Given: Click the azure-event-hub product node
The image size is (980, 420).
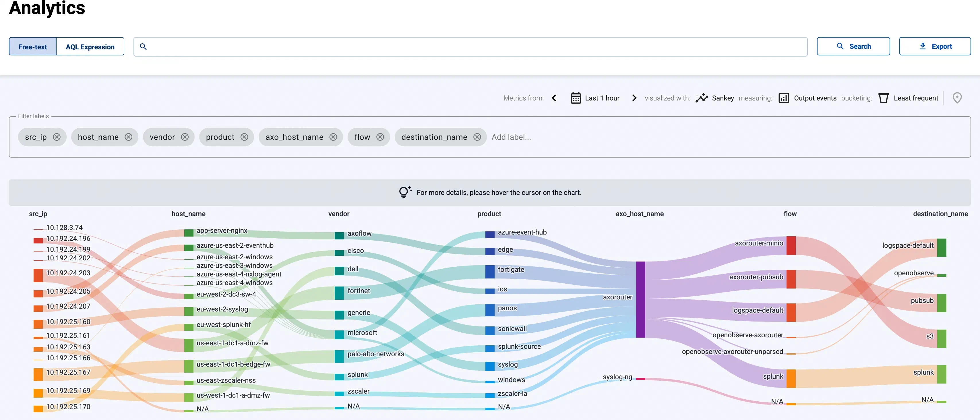Looking at the screenshot, I should [490, 234].
